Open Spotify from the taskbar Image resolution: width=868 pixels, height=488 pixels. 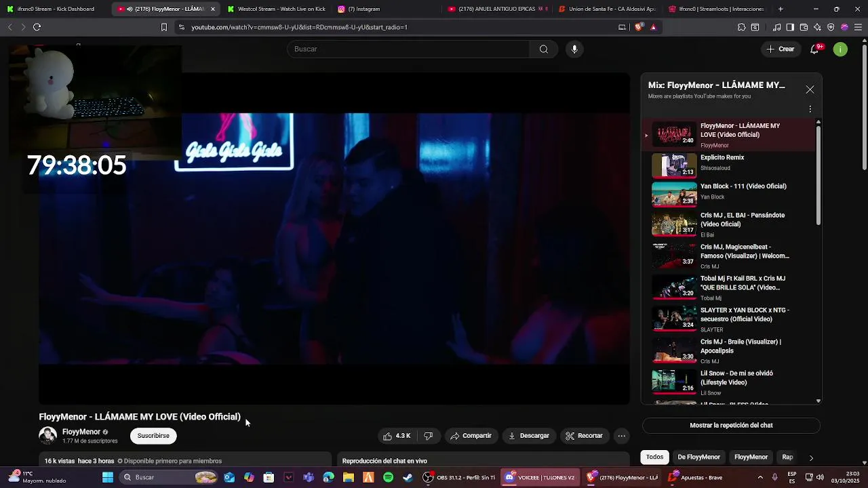tap(388, 477)
